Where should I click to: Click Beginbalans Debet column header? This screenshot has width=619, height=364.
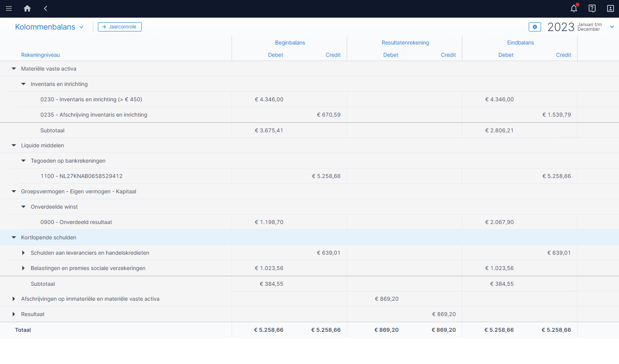click(275, 55)
